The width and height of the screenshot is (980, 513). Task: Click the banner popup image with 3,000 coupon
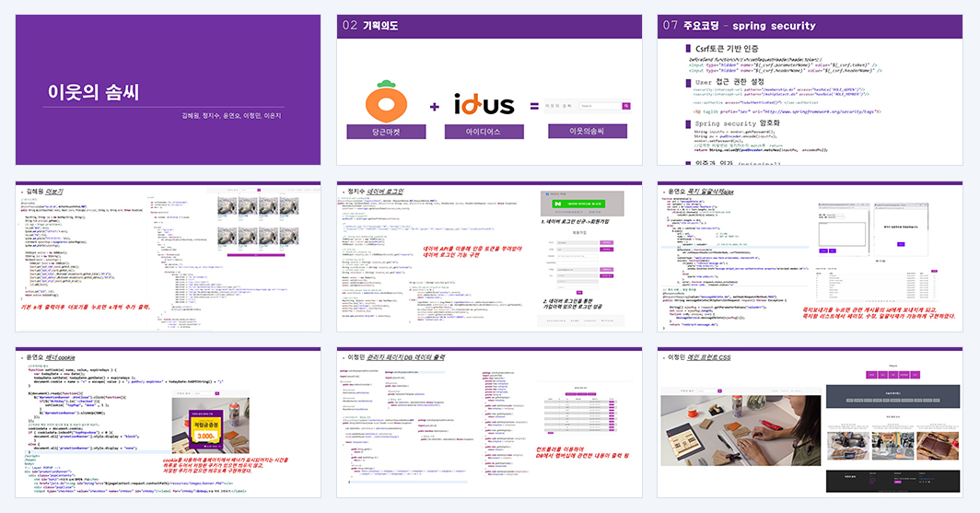pos(211,423)
